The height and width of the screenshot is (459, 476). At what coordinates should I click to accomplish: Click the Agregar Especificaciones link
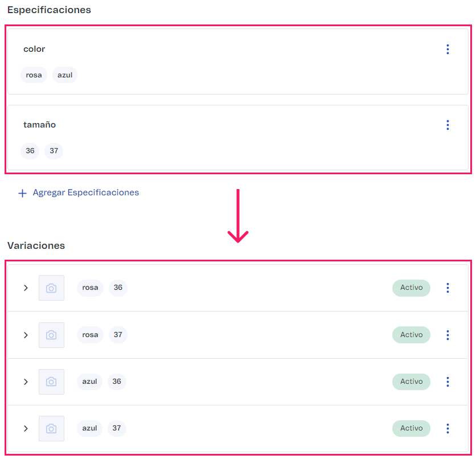coord(86,192)
